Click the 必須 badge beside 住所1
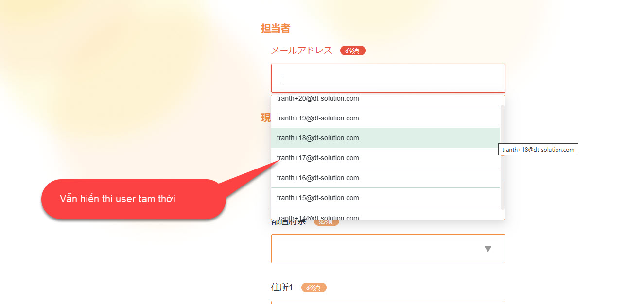 click(313, 287)
